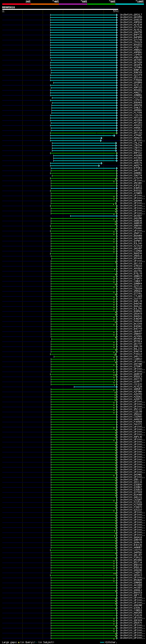The height and width of the screenshot is (644, 146).
Task: Click the 570 end position on ruler
Action: point(115,11)
